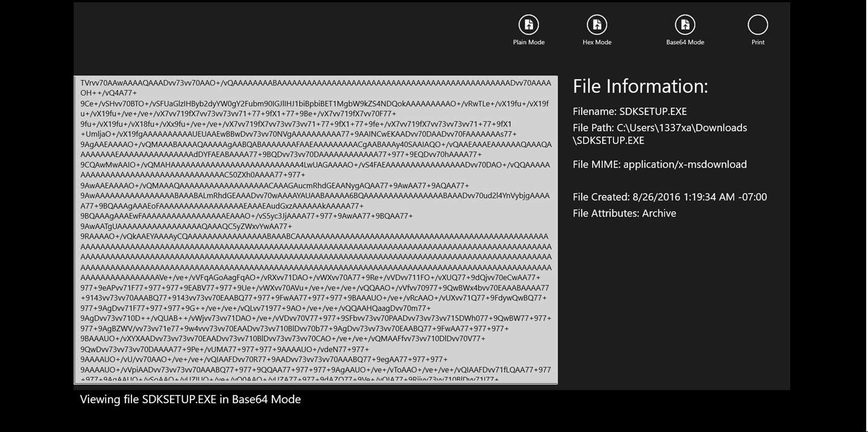Click the File Path C:\Users\1337xa\Downloads text

tap(659, 128)
